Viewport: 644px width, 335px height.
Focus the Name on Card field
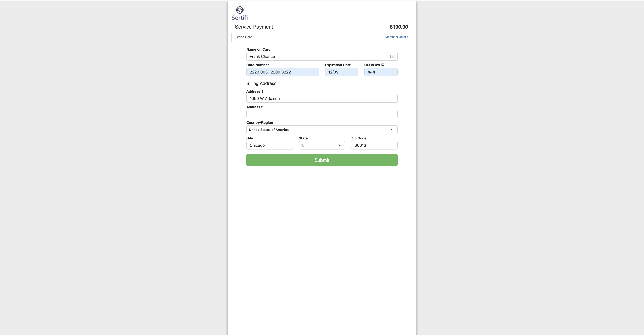click(322, 57)
